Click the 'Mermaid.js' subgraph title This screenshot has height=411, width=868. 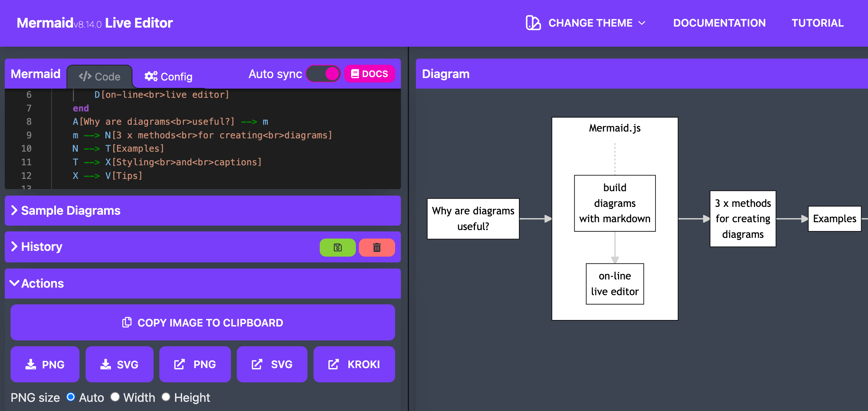pyautogui.click(x=615, y=128)
